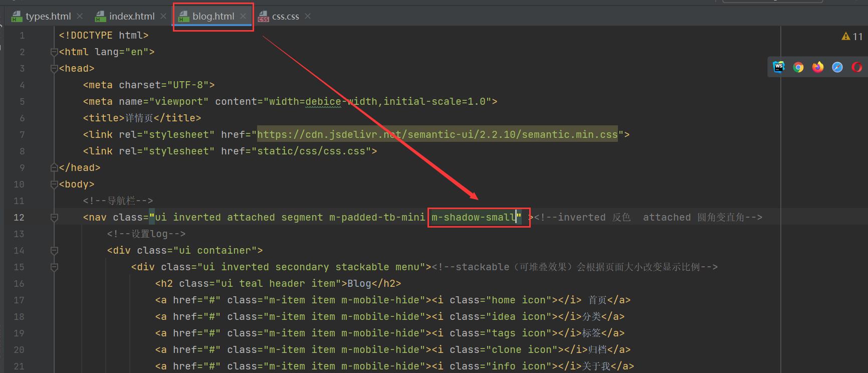Viewport: 868px width, 373px height.
Task: Click the DOCTYPE html declaration
Action: click(x=104, y=36)
